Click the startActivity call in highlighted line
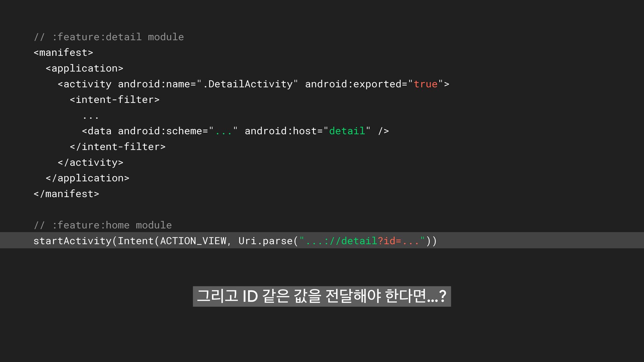Image resolution: width=644 pixels, height=362 pixels. [72, 241]
